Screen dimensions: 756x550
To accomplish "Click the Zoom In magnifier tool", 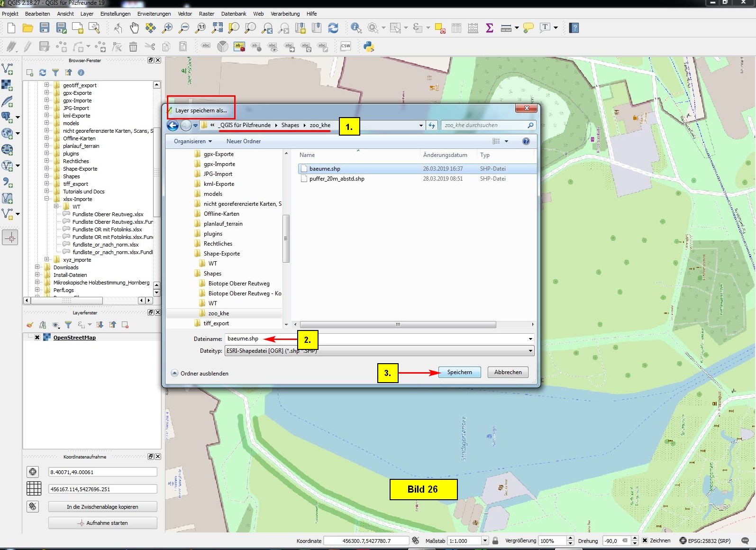I will [167, 28].
